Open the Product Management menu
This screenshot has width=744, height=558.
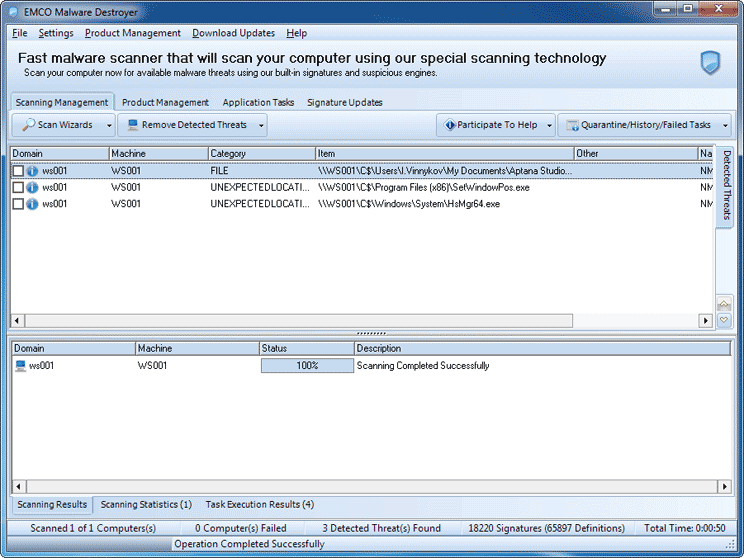pyautogui.click(x=133, y=33)
